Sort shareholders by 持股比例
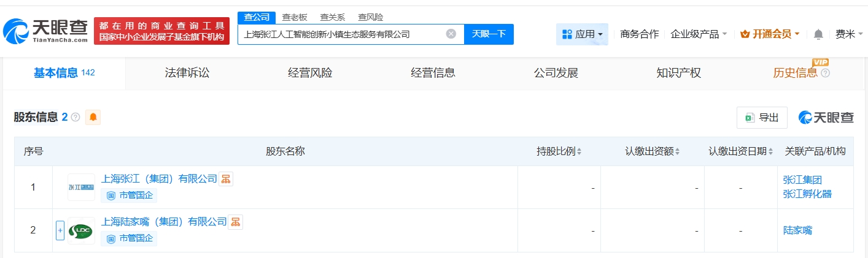868x258 pixels. [x=559, y=151]
